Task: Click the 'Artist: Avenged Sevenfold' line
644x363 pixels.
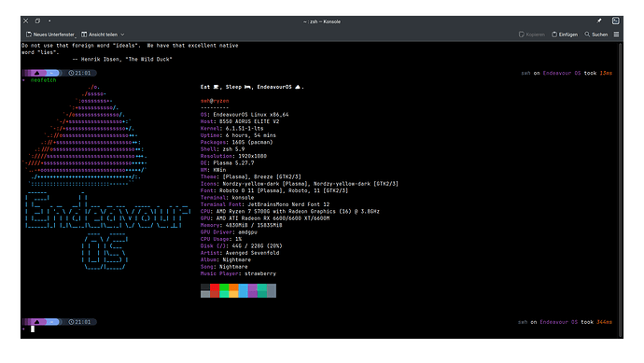Action: coord(240,253)
